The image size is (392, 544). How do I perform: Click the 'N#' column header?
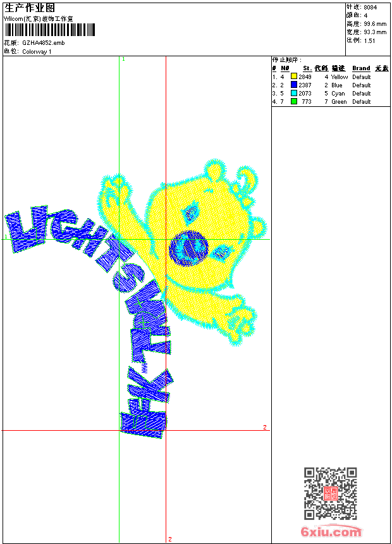click(x=285, y=68)
